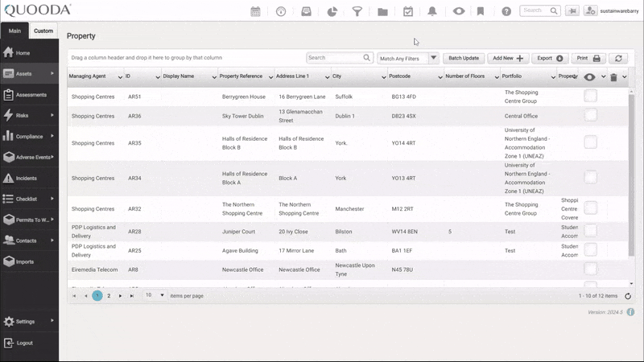The width and height of the screenshot is (644, 362).
Task: Go to page 2 of results
Action: pyautogui.click(x=109, y=295)
